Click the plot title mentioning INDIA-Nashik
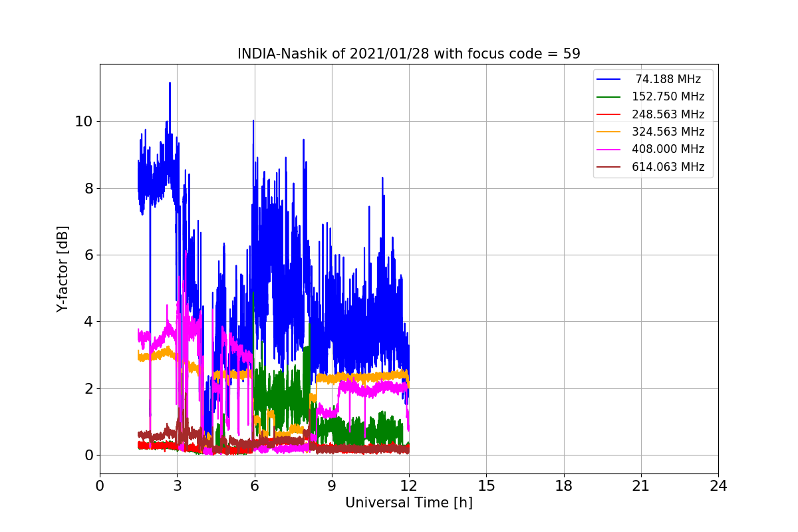Image resolution: width=798 pixels, height=532 pixels. [409, 54]
